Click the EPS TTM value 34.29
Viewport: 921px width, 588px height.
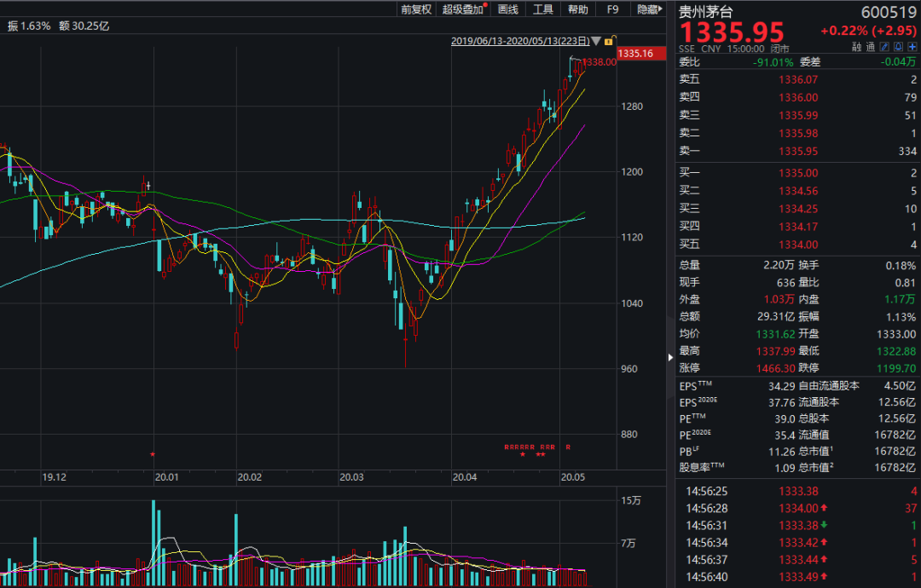[x=782, y=386]
